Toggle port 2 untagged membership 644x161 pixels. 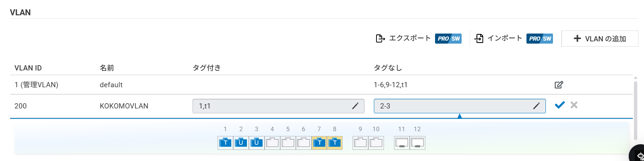241,142
